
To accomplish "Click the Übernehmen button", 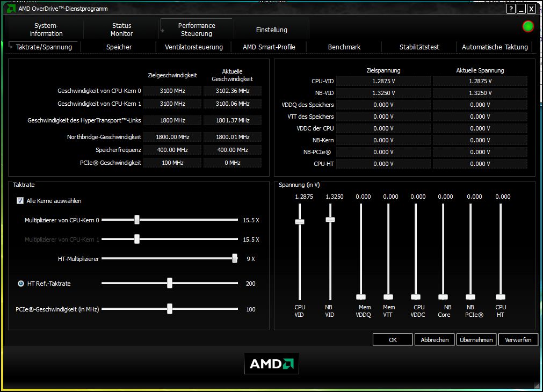I will [x=476, y=340].
